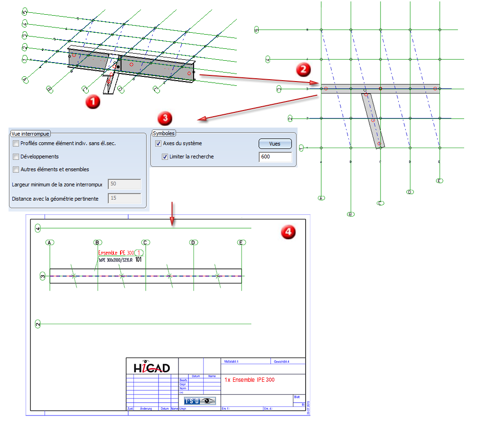Click the 'Distance avec la géométrie pertinente' field

pyautogui.click(x=124, y=199)
